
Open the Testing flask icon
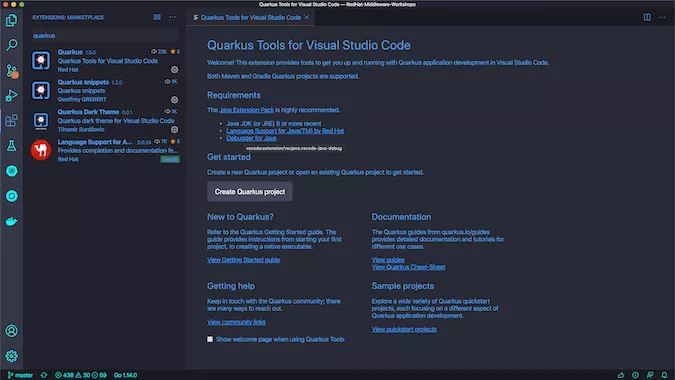point(12,146)
